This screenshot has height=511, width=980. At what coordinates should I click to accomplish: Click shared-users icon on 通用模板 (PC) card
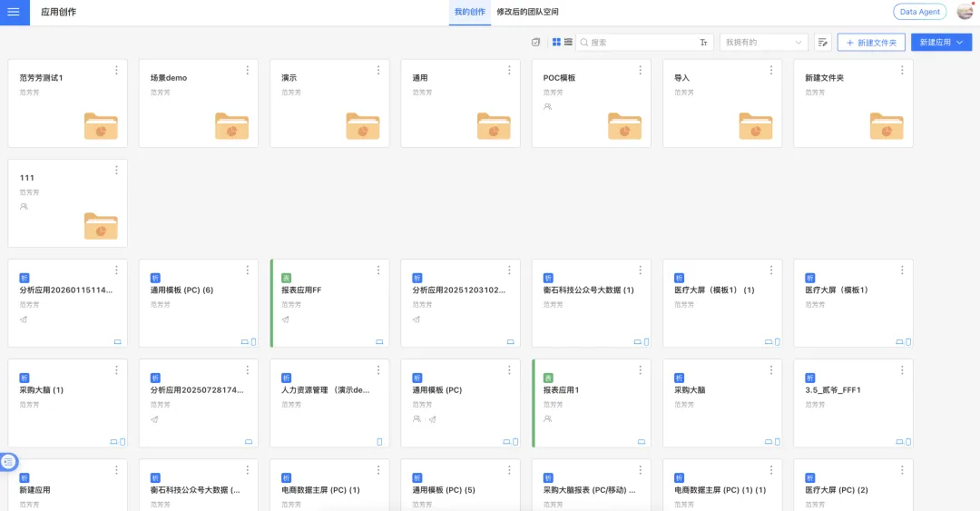click(416, 419)
